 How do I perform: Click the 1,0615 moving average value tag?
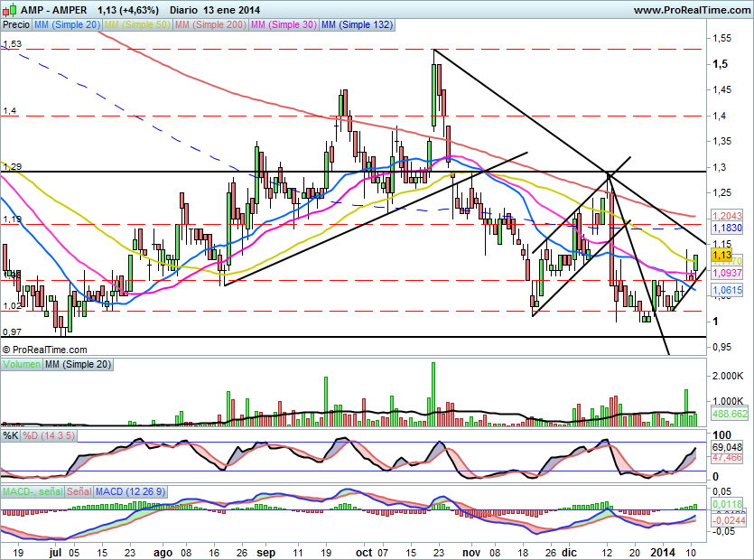click(727, 290)
